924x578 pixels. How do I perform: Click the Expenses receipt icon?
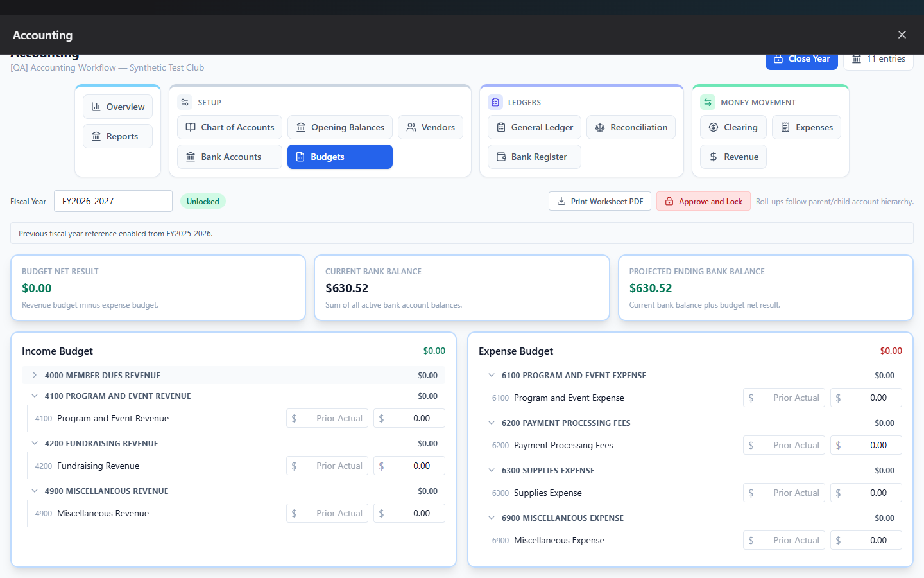[x=785, y=127]
